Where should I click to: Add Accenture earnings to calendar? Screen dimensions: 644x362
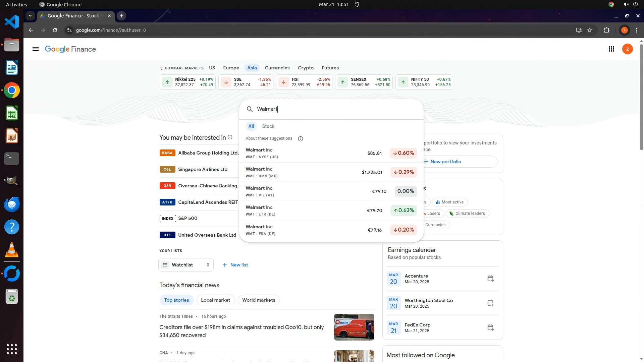click(490, 279)
